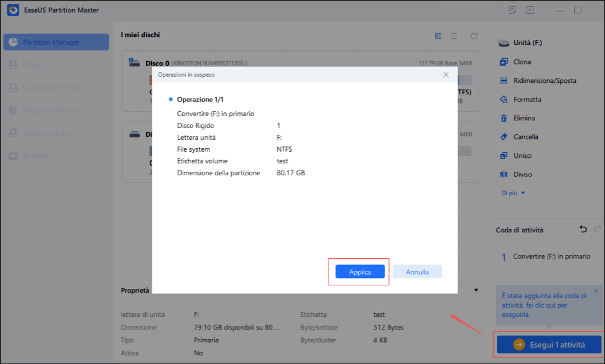
Task: Click the NTFS file system value
Action: point(284,149)
